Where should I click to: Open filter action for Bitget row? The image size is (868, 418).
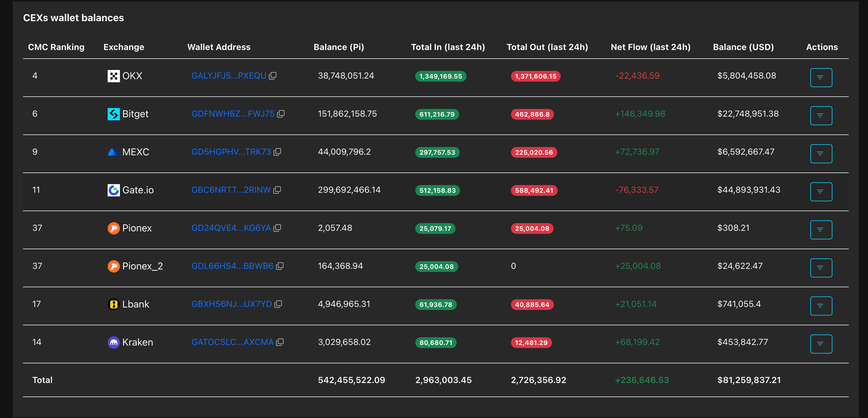tap(821, 116)
